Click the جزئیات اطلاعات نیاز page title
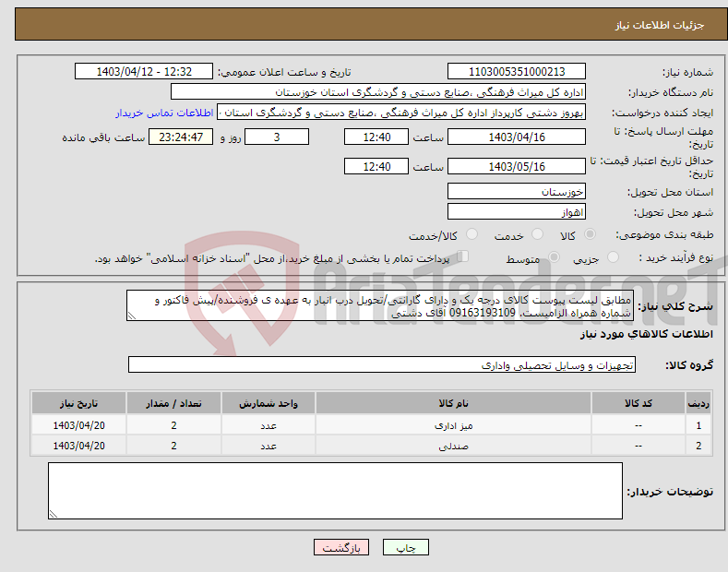The image size is (728, 572). (660, 25)
